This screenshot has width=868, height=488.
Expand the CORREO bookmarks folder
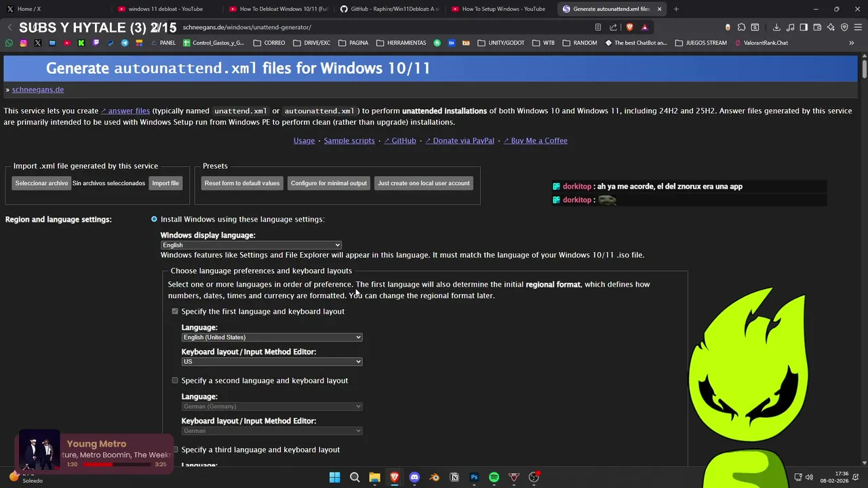[269, 43]
